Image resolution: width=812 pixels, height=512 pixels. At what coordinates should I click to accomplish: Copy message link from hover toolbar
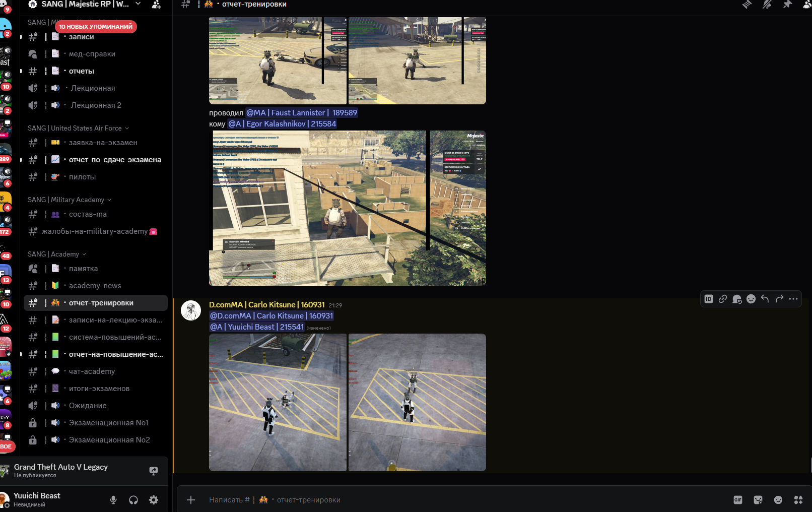click(x=723, y=299)
